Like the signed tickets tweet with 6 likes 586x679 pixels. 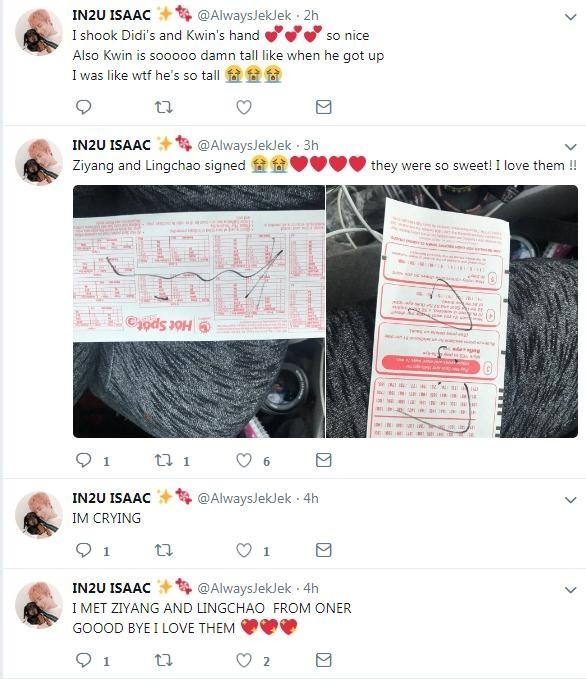coord(244,460)
